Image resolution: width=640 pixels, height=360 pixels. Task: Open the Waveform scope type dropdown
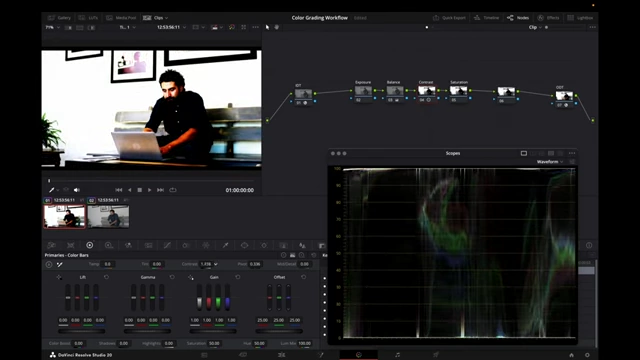coord(550,162)
